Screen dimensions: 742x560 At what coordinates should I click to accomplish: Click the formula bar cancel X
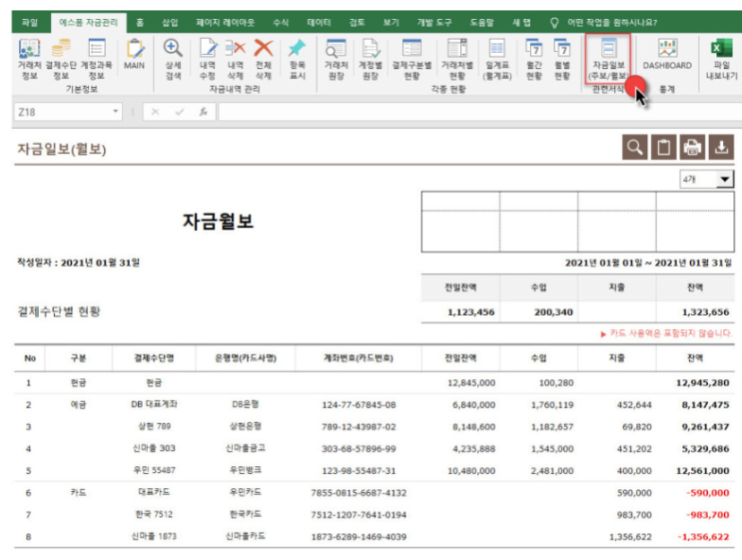(155, 112)
